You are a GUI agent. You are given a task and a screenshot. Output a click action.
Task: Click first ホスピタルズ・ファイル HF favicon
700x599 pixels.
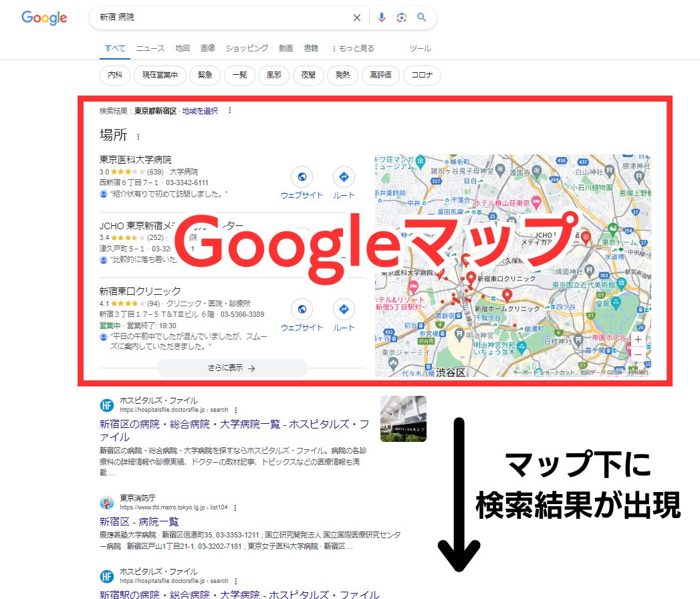(107, 405)
